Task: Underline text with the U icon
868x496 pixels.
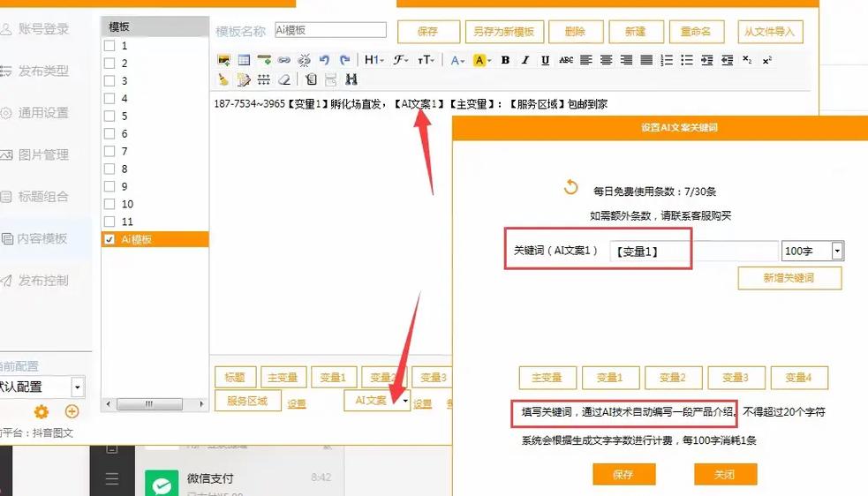Action: [546, 60]
